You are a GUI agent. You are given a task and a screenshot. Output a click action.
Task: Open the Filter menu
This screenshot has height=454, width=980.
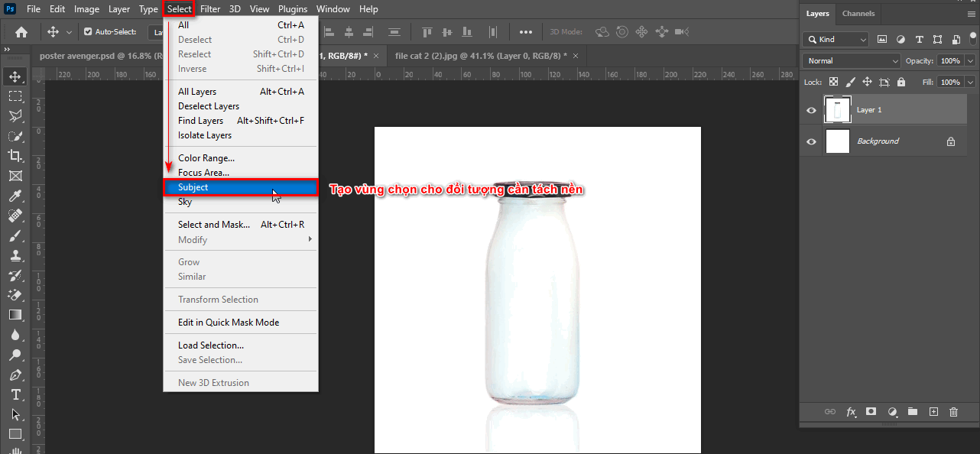209,8
